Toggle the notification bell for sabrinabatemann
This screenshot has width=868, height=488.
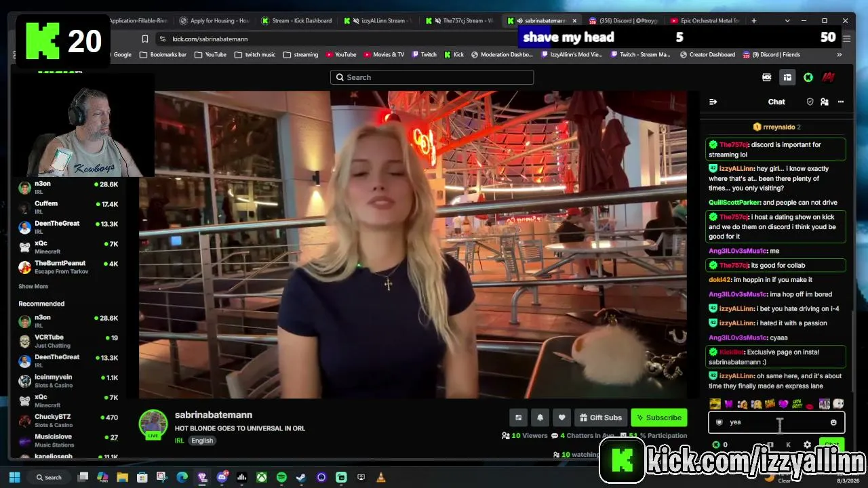[x=540, y=418]
